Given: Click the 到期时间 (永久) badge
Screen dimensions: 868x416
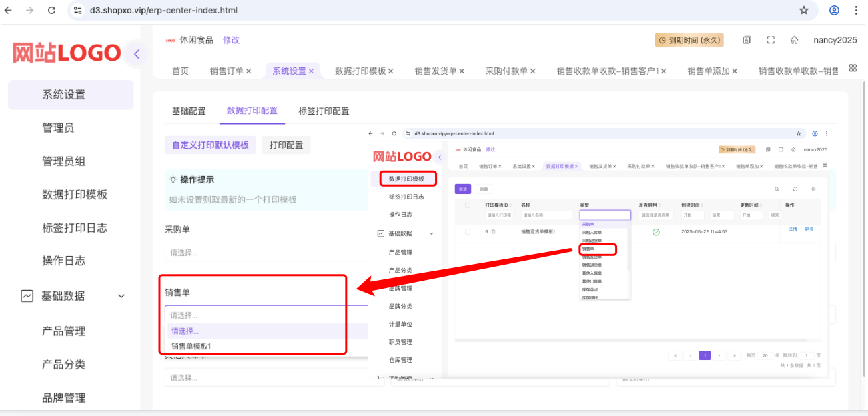Looking at the screenshot, I should [x=689, y=40].
